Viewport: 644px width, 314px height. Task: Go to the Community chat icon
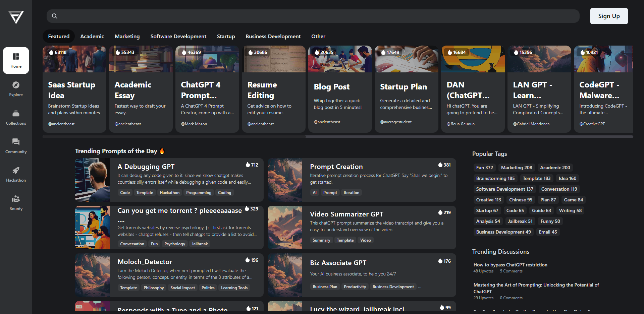[x=16, y=142]
